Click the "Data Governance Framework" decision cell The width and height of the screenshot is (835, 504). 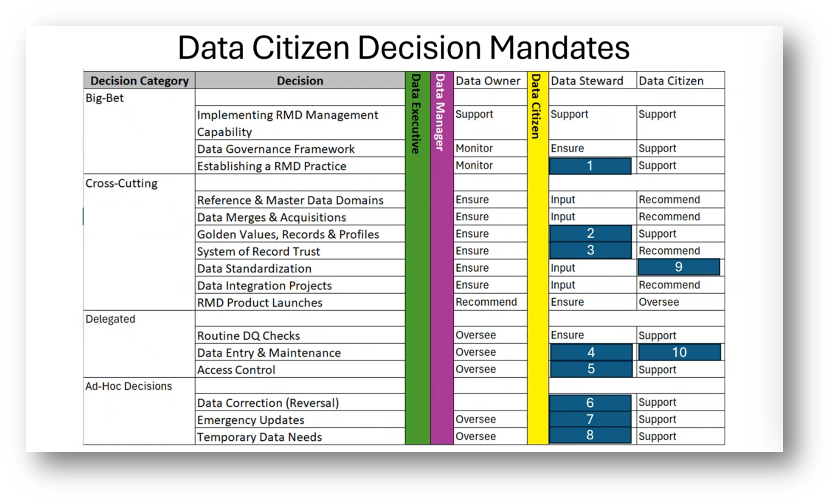click(300, 149)
